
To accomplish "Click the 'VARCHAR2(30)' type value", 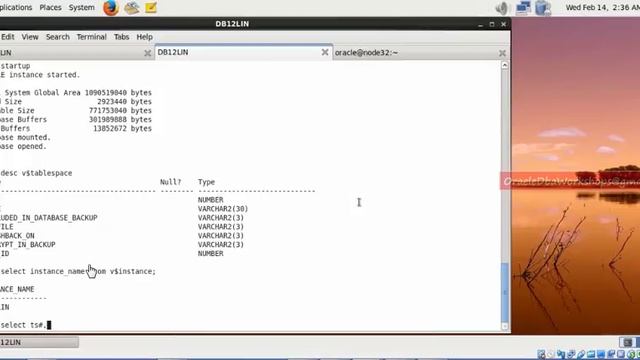I will tap(223, 209).
